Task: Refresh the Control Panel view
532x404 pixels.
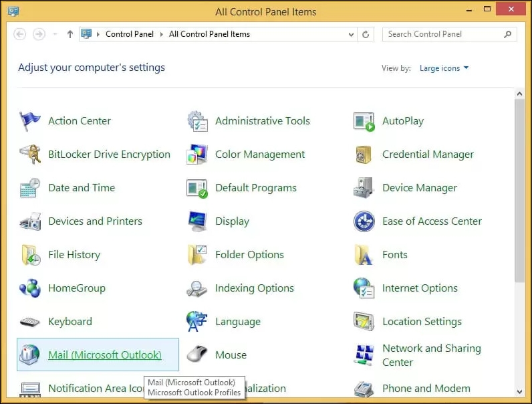Action: tap(366, 34)
